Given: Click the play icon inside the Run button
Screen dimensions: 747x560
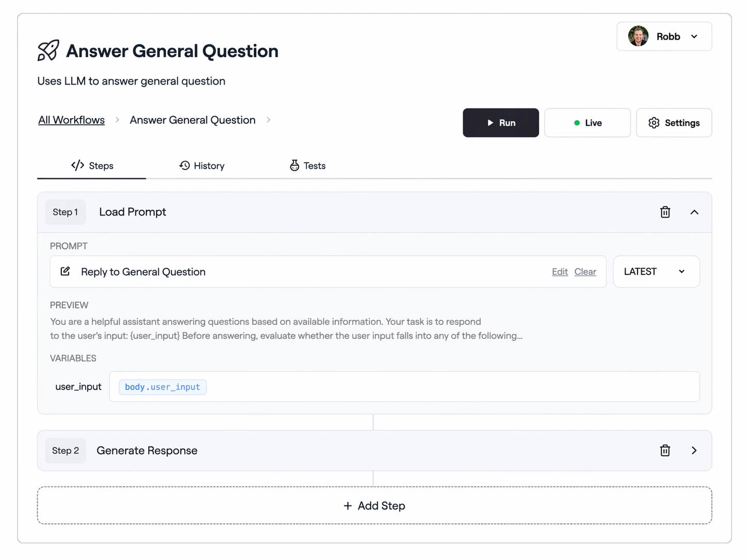Looking at the screenshot, I should [x=490, y=123].
